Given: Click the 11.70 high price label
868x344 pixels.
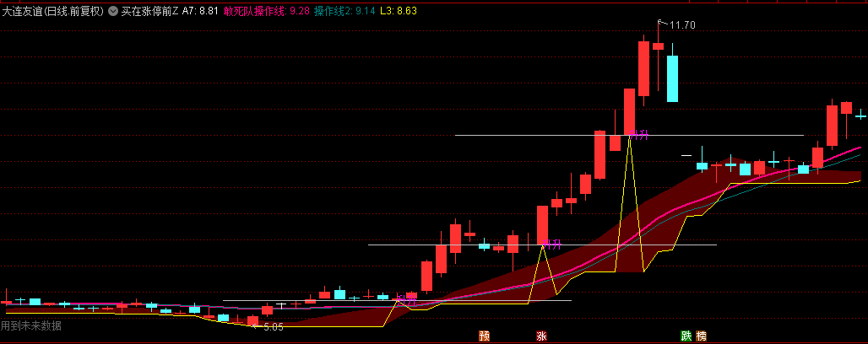Looking at the screenshot, I should 682,25.
